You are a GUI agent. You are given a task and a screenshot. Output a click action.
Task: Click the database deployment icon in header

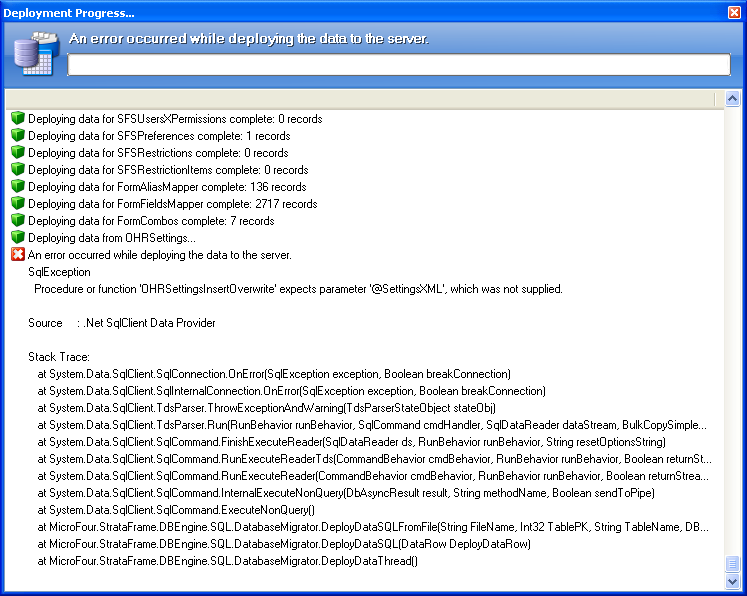[32, 54]
